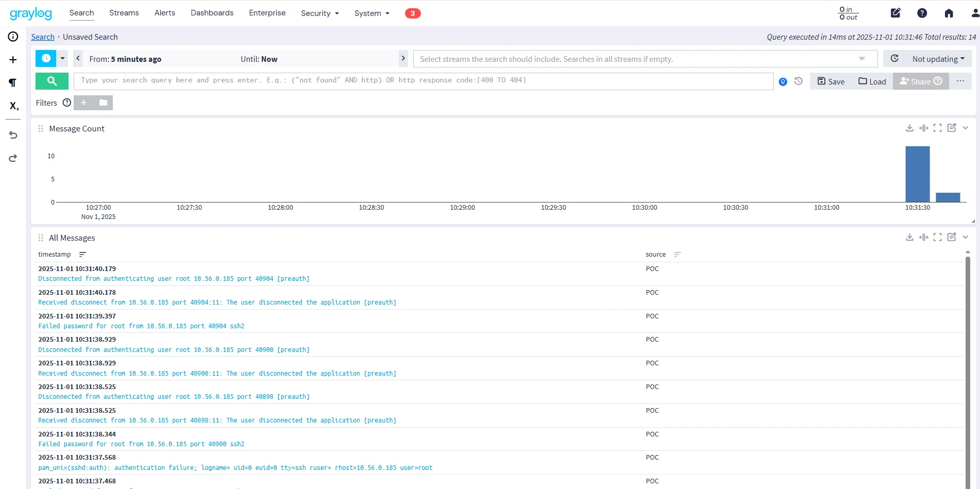Open the user profile menu icon
Image resolution: width=980 pixels, height=489 pixels.
[x=975, y=13]
